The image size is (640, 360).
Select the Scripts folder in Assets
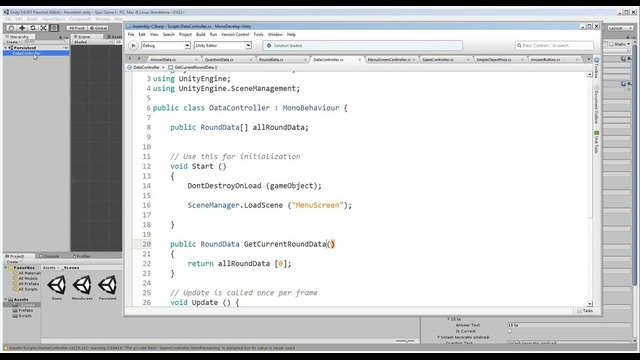[x=22, y=316]
